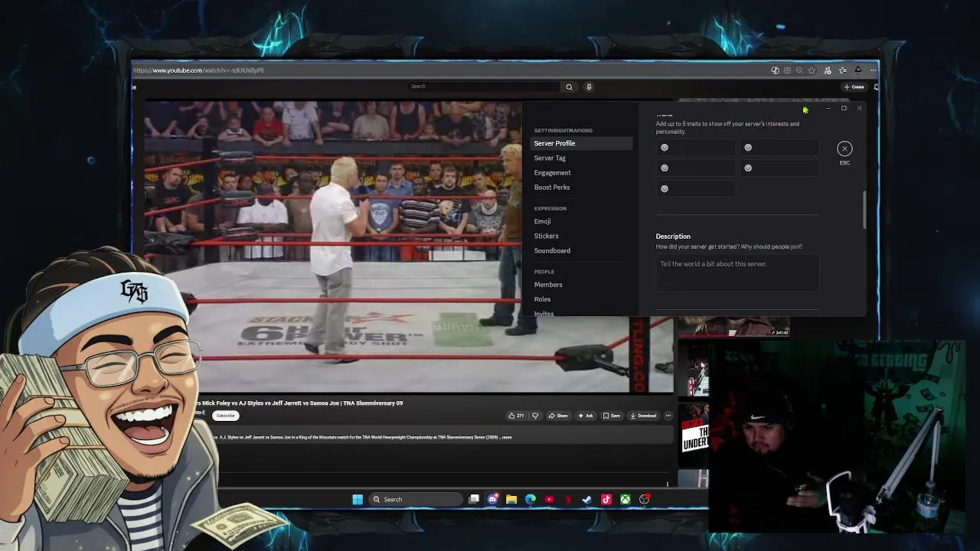Close Discord settings with ESC circle button
The height and width of the screenshot is (551, 980).
[844, 148]
